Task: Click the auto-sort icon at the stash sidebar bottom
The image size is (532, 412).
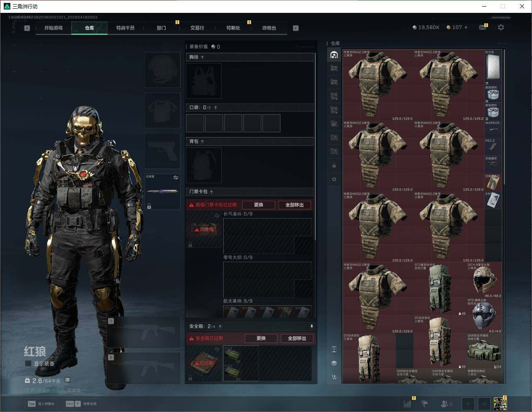Action: coord(334,377)
